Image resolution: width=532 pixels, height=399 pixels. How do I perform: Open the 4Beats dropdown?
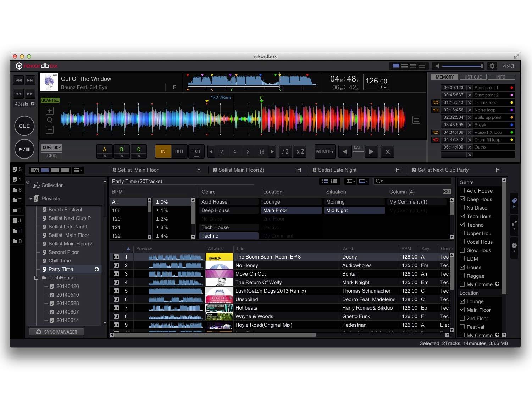[x=33, y=104]
